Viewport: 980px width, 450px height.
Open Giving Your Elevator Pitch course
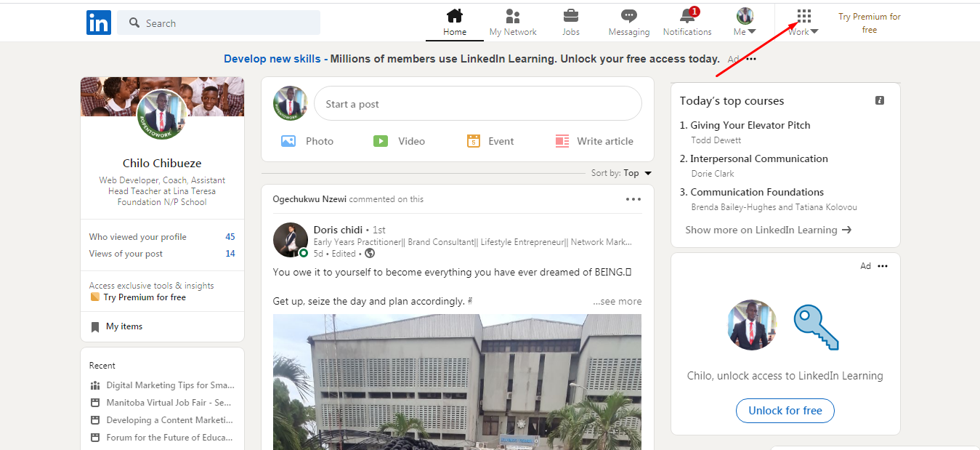point(750,125)
